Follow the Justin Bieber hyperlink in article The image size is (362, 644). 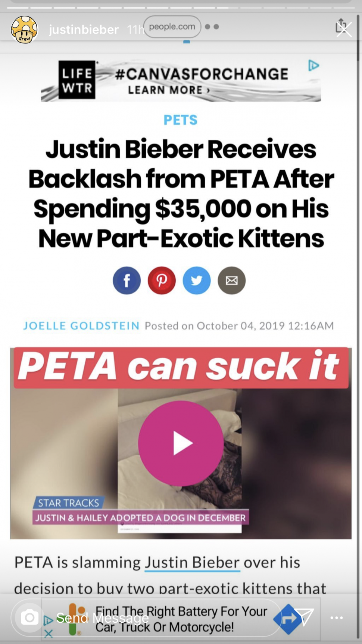coord(192,563)
